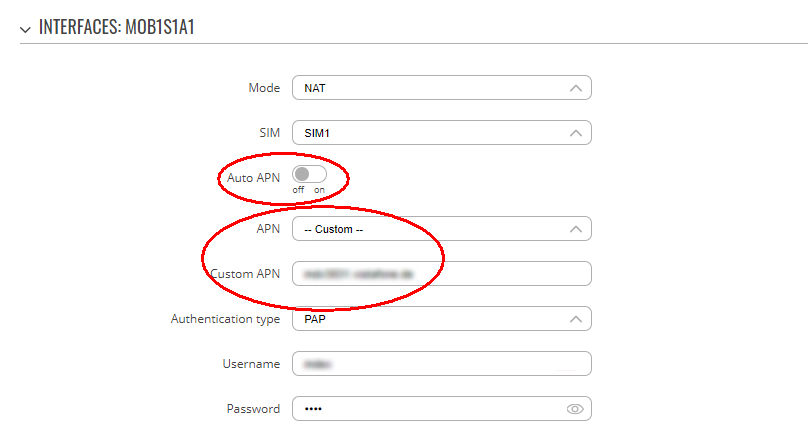Open the Mode dropdown showing NAT
Image resolution: width=808 pixels, height=440 pixels.
(x=442, y=88)
